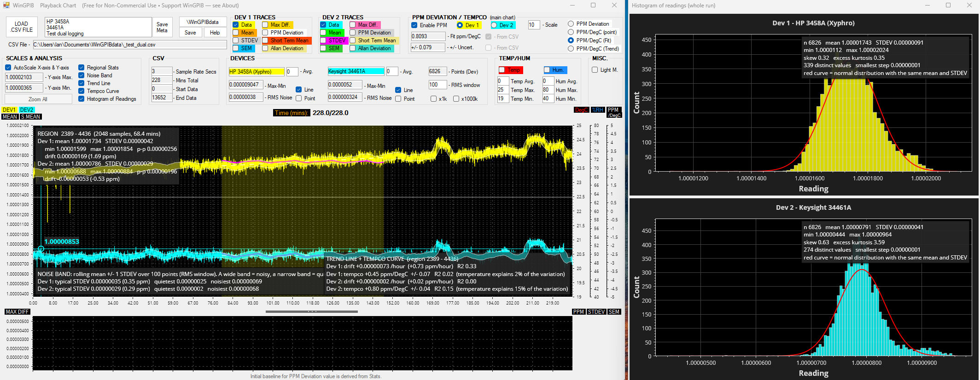Click the Temp Max. input field

pos(503,90)
